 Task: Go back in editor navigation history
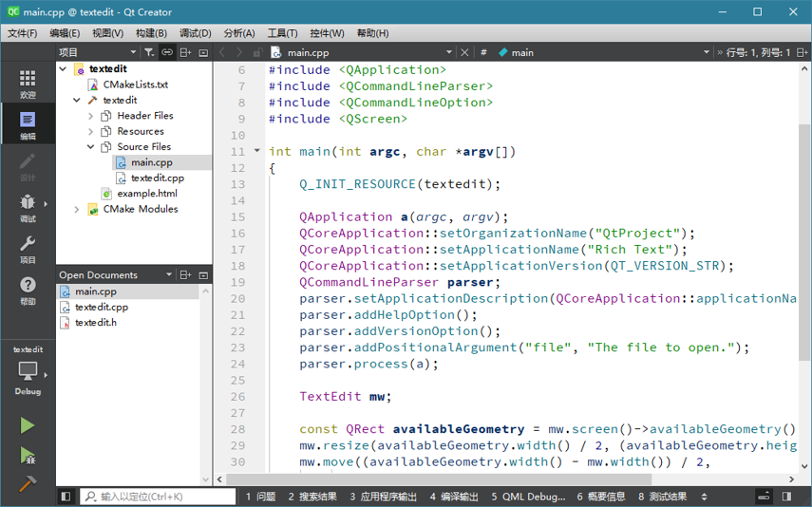[x=222, y=52]
